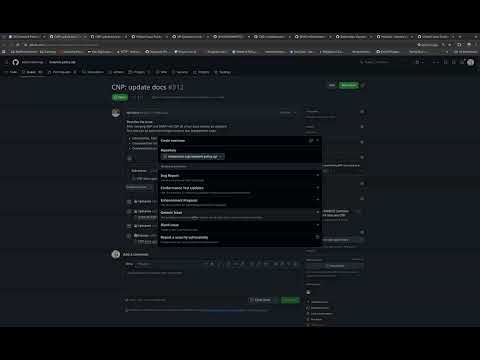Viewport: 480px width, 360px height.
Task: Open the issue dialog in fullscreen icon
Action: [311, 141]
